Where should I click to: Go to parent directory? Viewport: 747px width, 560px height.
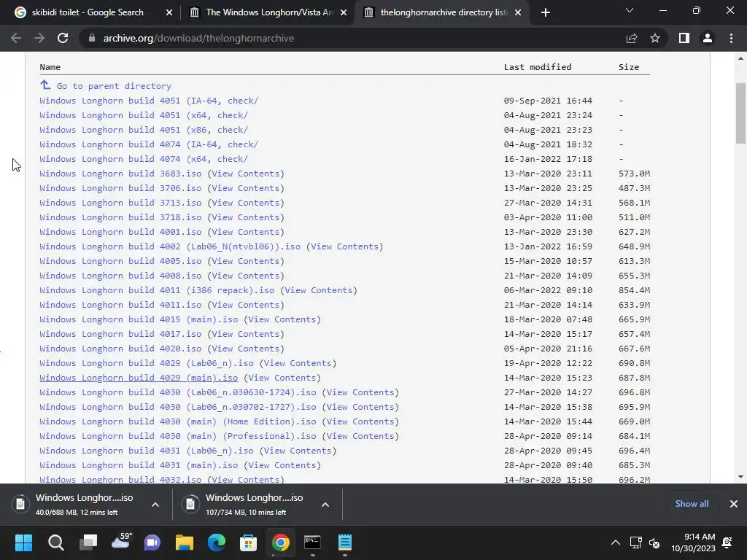114,86
